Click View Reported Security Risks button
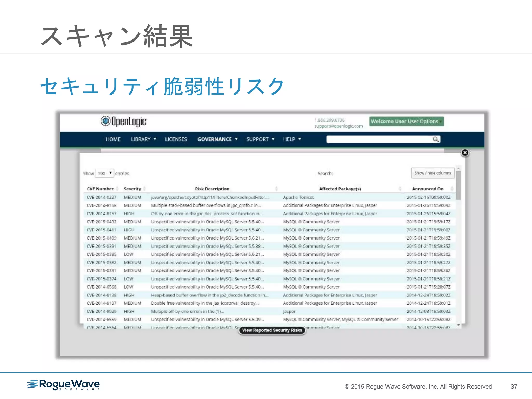The height and width of the screenshot is (399, 532). (x=272, y=330)
